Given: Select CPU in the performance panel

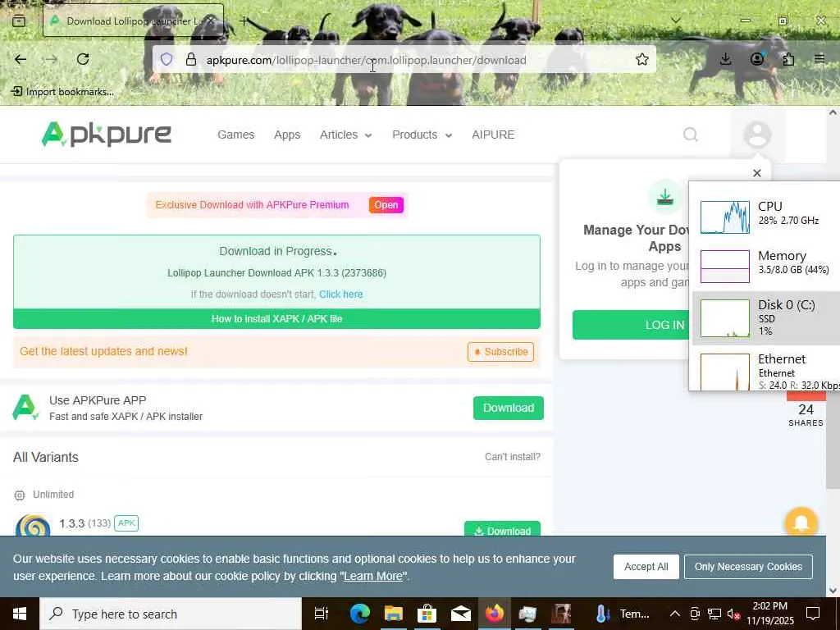Looking at the screenshot, I should click(767, 216).
